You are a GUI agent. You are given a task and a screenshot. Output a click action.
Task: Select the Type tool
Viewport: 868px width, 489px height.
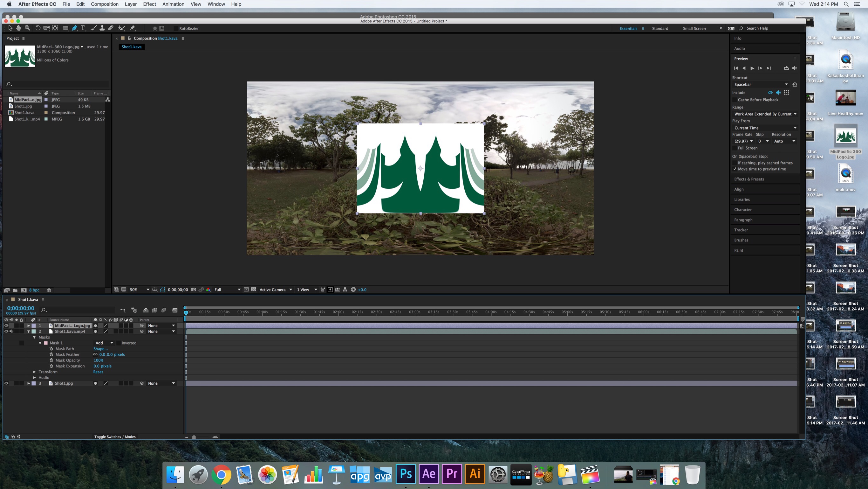(83, 28)
